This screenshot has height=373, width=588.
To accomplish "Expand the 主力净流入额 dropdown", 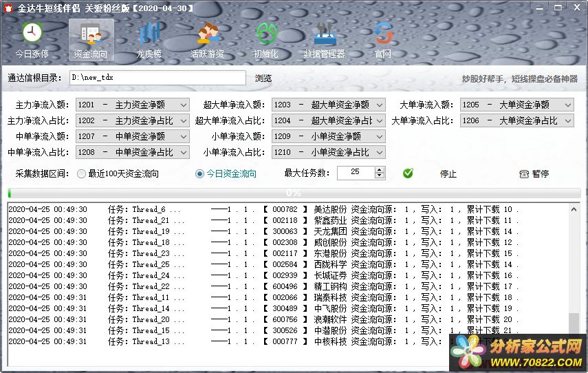I will [184, 105].
